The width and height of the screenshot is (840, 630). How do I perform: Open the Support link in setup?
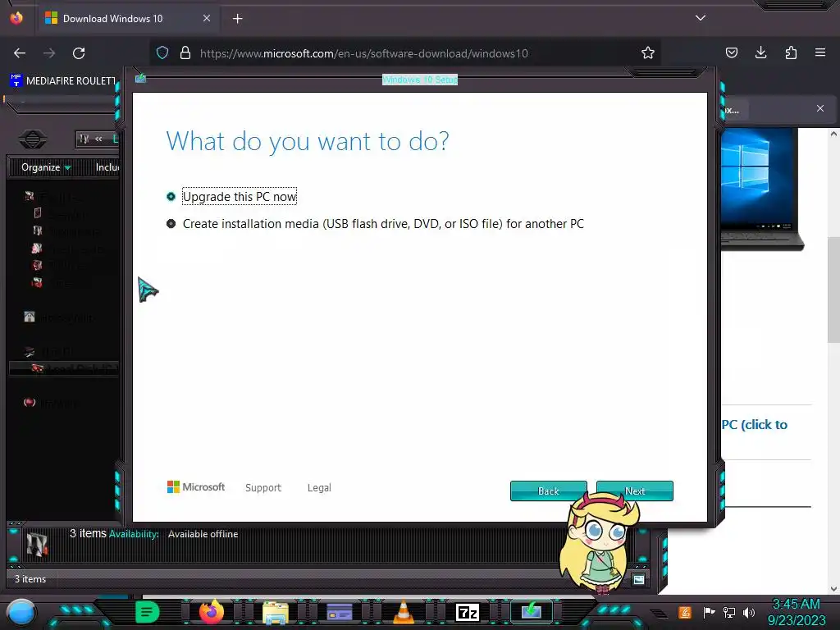pyautogui.click(x=263, y=487)
